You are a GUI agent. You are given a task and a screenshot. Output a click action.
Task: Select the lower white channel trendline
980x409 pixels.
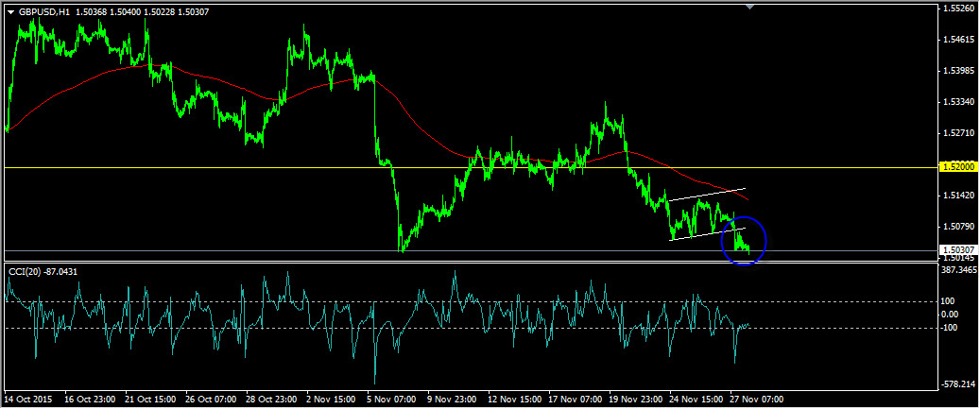tap(707, 233)
